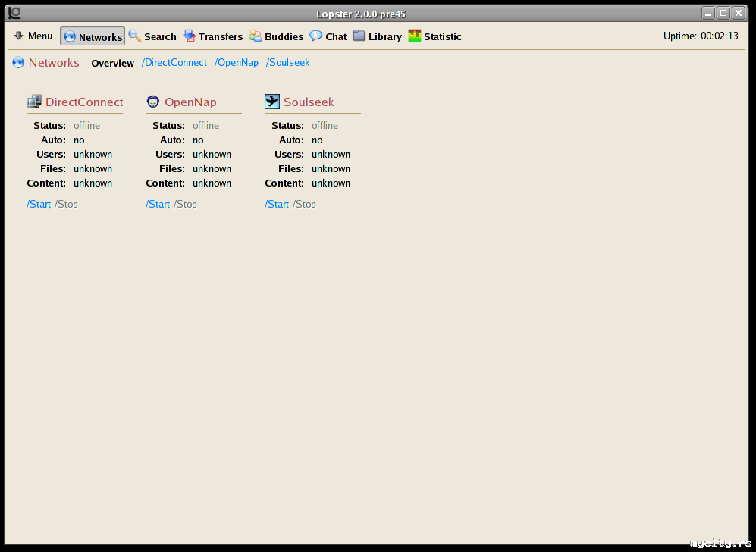Open the /Soulseek sub-tab
Image resolution: width=756 pixels, height=552 pixels.
pyautogui.click(x=287, y=62)
